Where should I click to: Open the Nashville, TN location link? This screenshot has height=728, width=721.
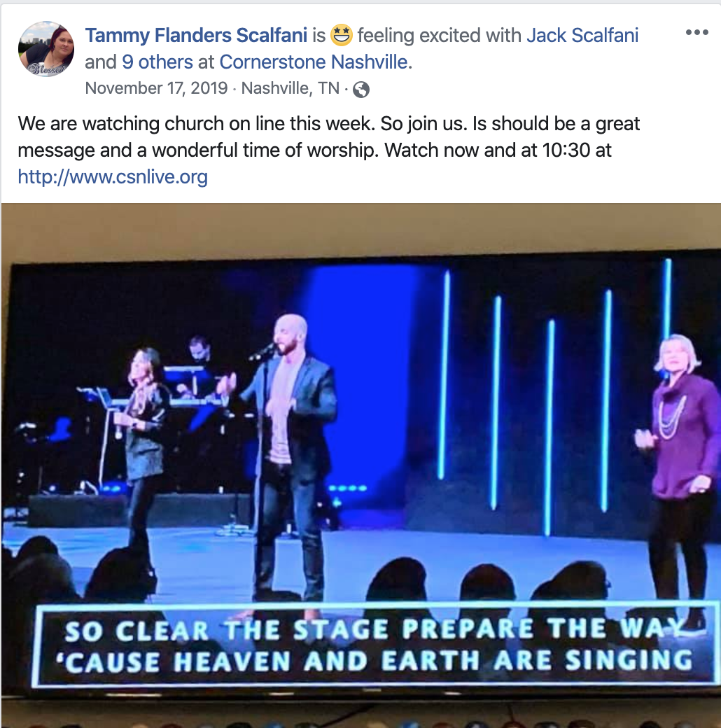[290, 88]
